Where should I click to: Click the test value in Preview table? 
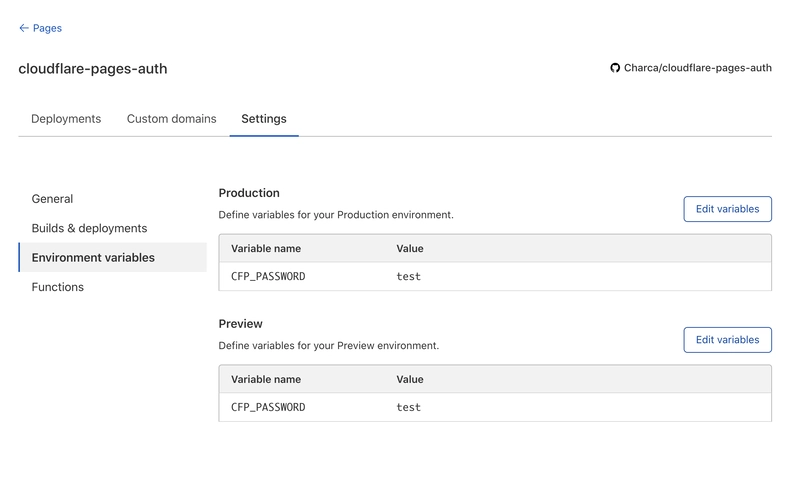point(409,407)
